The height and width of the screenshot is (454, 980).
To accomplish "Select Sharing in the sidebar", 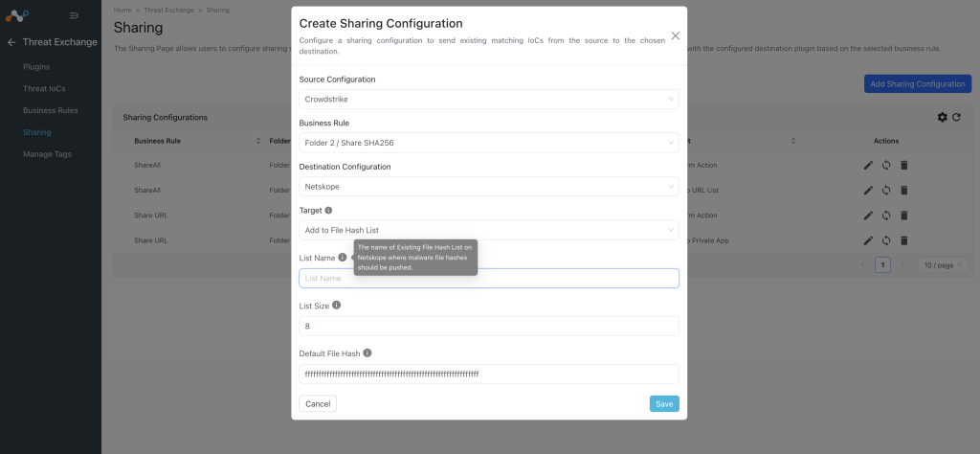I will coord(37,132).
